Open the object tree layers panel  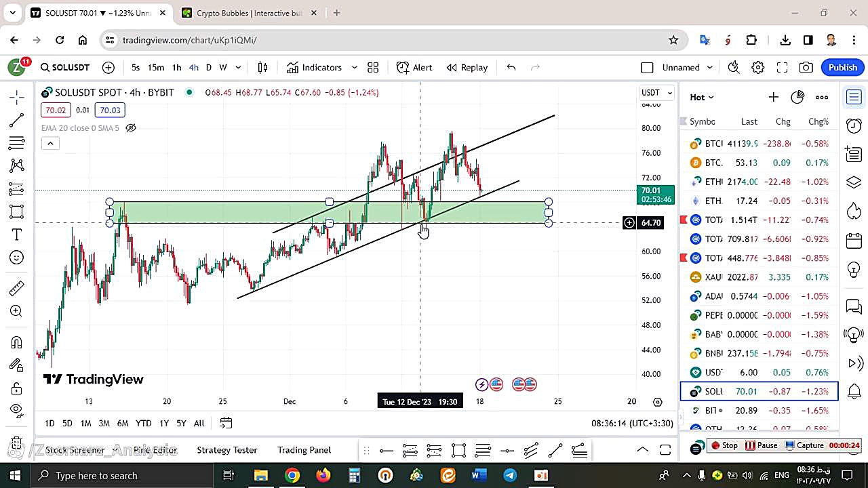854,183
